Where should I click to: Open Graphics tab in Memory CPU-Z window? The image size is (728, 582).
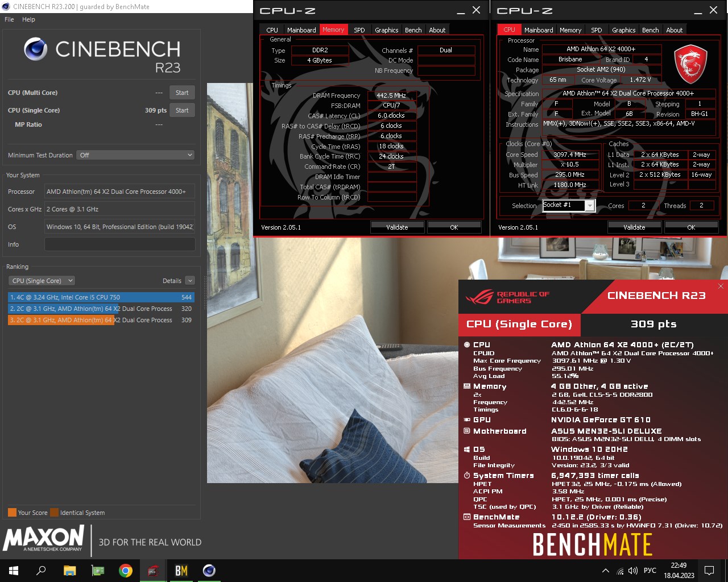coord(387,30)
